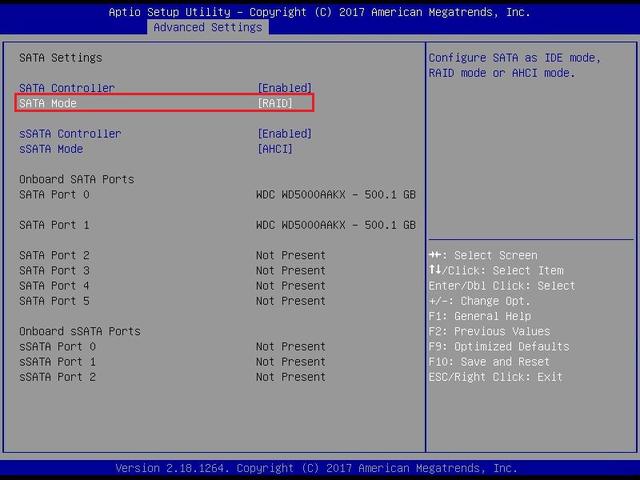The height and width of the screenshot is (480, 640).
Task: Click the F9 Optimized Defaults hint
Action: coord(498,347)
